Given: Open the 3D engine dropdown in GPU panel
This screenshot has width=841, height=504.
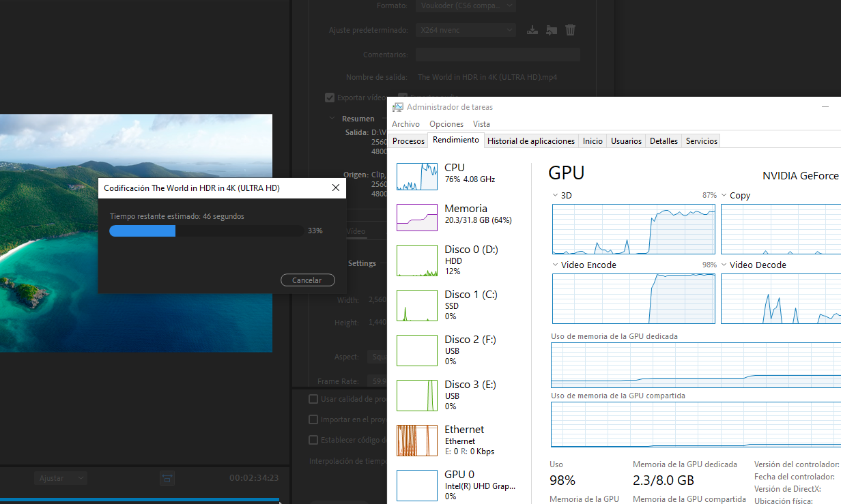Looking at the screenshot, I should point(556,196).
